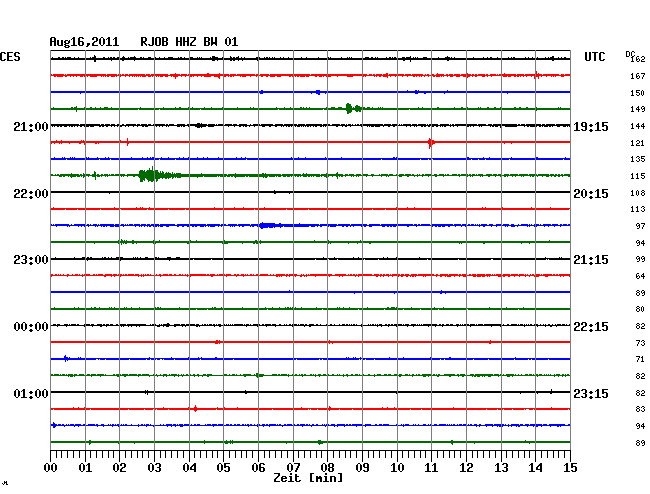Select the 19:15 UTC time label
The height and width of the screenshot is (494, 650).
coord(591,126)
